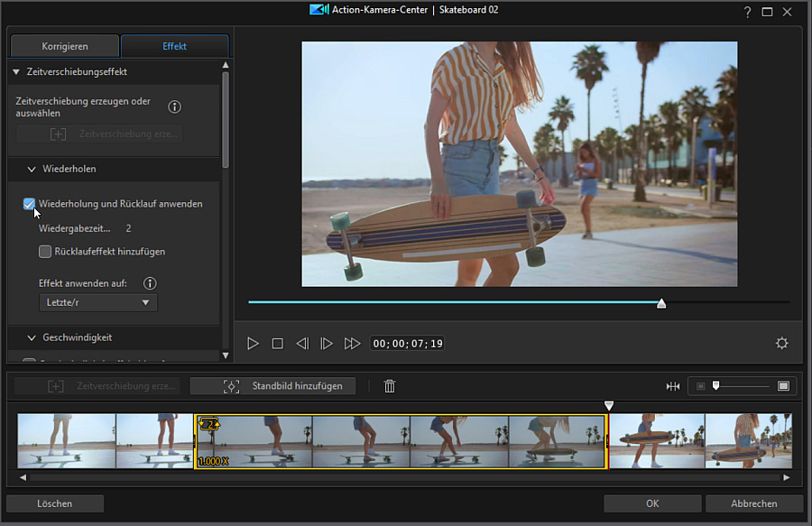
Task: Uncheck Wiederholung und Rücklauf anwenden
Action: point(30,204)
